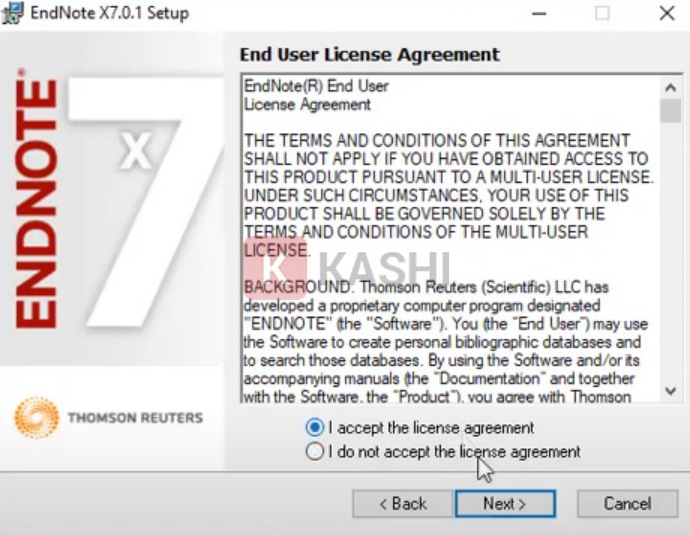The image size is (690, 535).
Task: Minimize the EndNote Setup window
Action: (x=539, y=13)
